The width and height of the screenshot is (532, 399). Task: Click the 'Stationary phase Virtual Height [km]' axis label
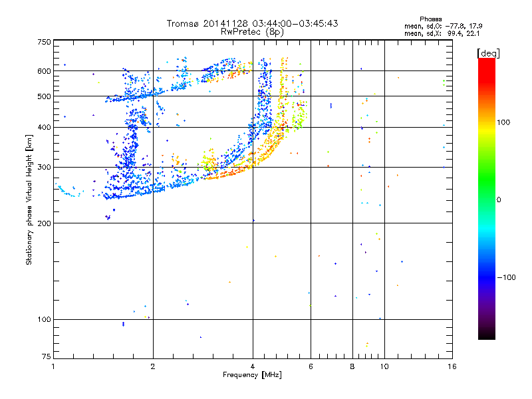29,199
